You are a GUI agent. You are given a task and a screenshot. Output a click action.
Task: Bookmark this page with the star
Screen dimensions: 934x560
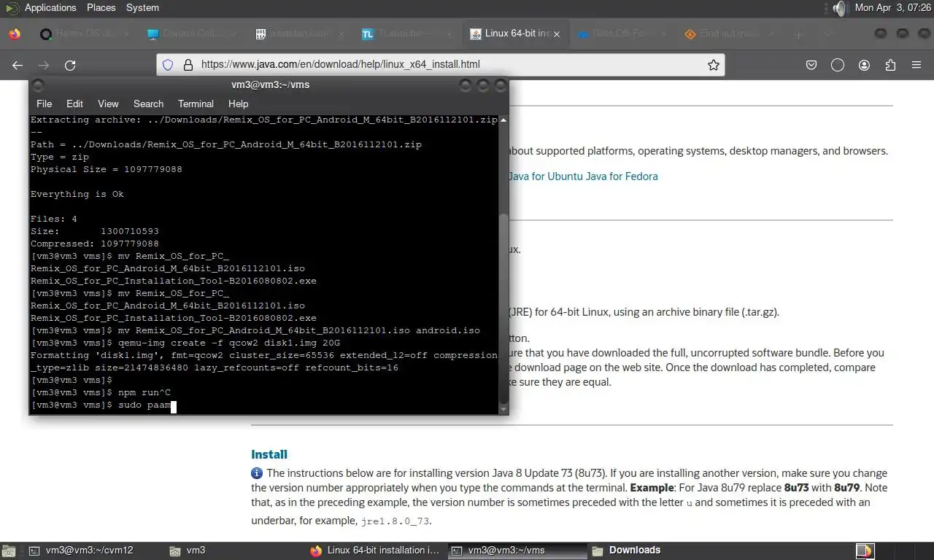click(x=713, y=65)
